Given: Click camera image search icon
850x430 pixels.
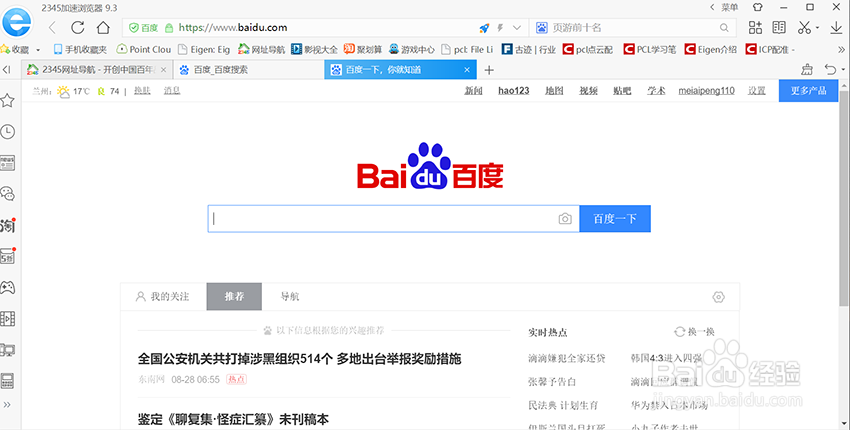Looking at the screenshot, I should (x=565, y=219).
